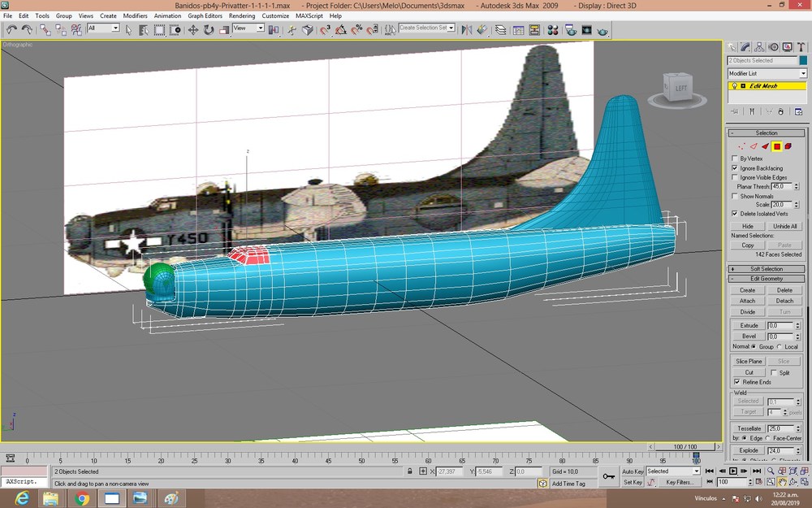Viewport: 812px width, 508px height.
Task: Click the Detach button
Action: pyautogui.click(x=784, y=301)
